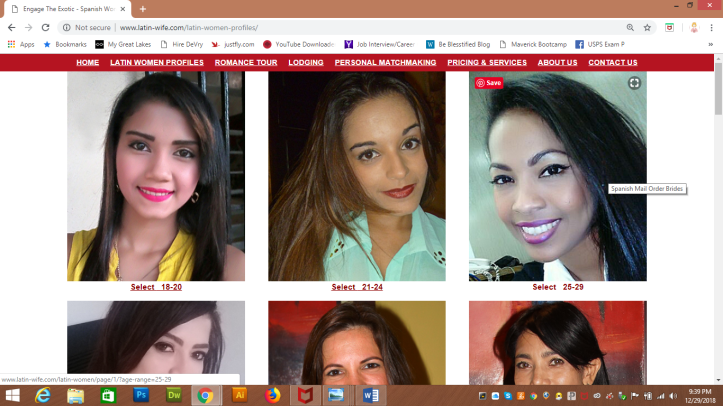Open PERSONAL MATCHMAKING menu item
Viewport: 723px width, 406px height.
coord(385,63)
